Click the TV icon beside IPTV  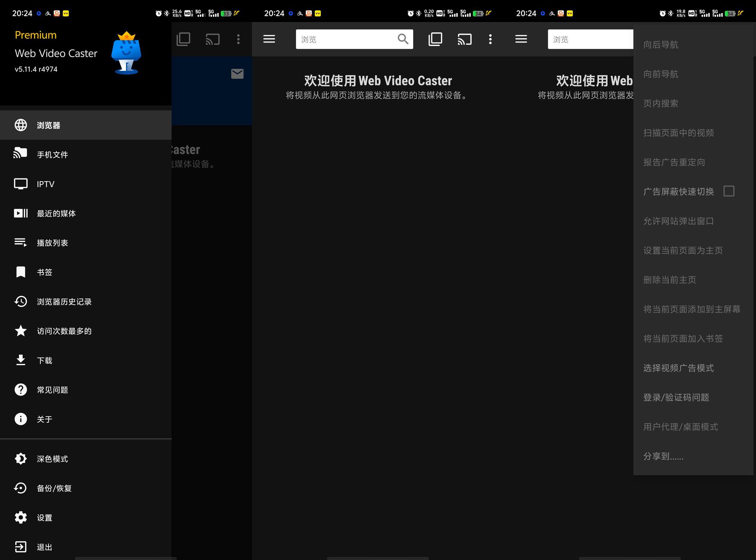click(x=21, y=184)
